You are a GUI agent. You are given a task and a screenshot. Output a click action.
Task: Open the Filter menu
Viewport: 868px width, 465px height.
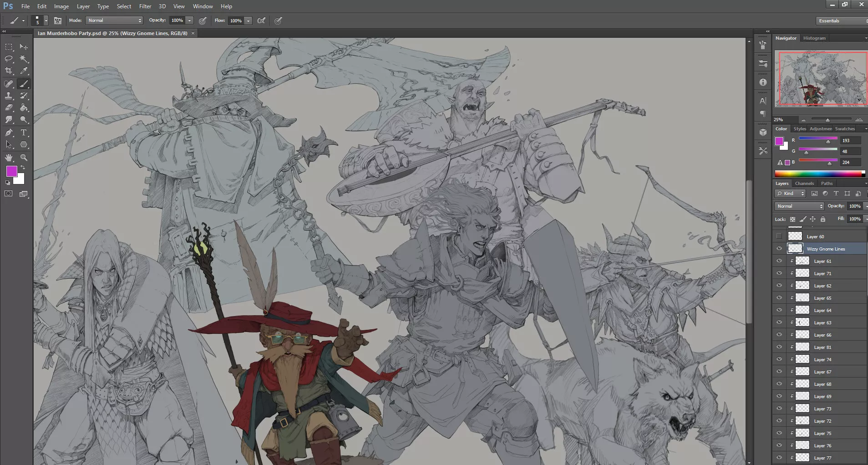(x=145, y=6)
